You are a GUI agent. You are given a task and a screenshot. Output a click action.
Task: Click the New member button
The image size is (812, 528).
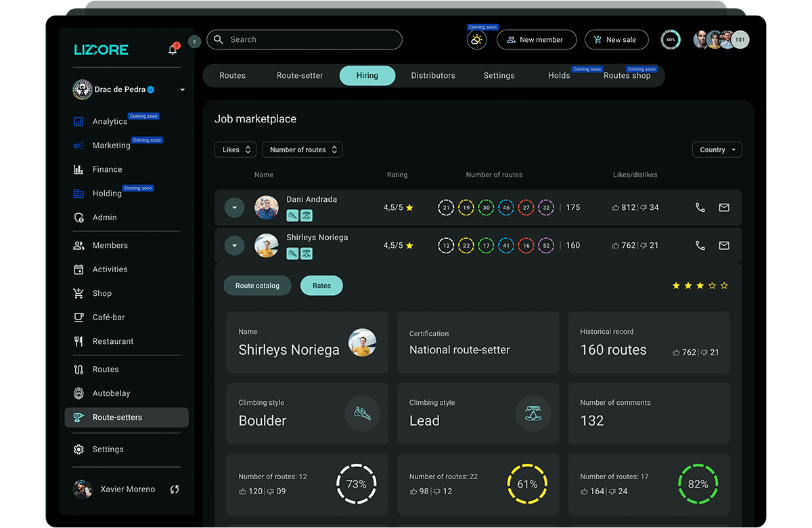(x=537, y=40)
